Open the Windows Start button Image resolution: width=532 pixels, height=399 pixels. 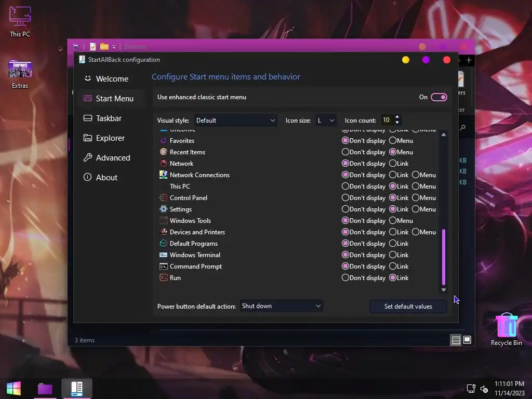pyautogui.click(x=14, y=389)
